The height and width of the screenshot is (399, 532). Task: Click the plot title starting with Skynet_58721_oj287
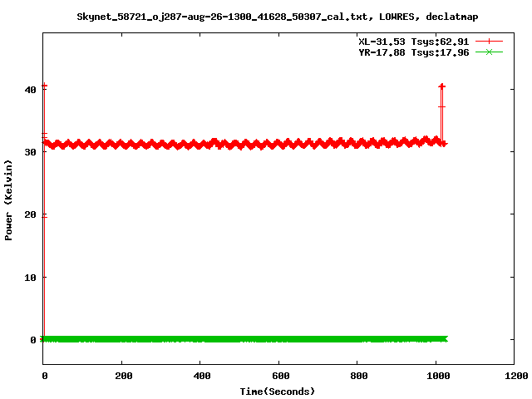click(x=277, y=17)
